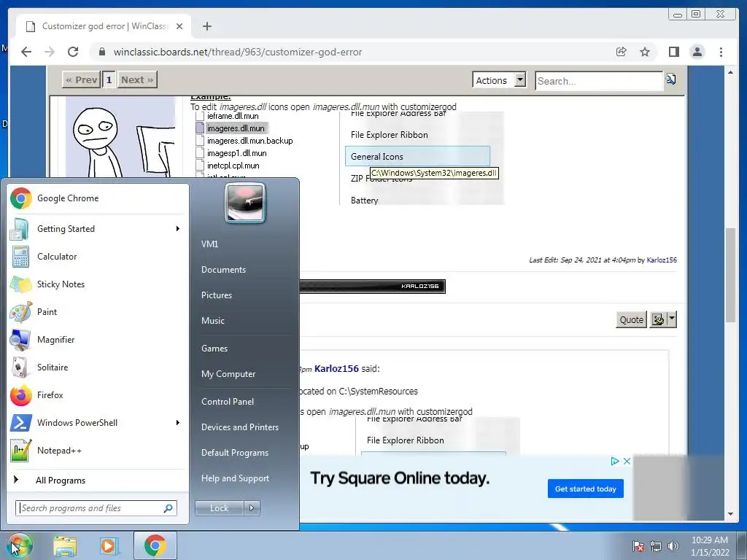This screenshot has height=560, width=747.
Task: Open Windows PowerShell from Start menu
Action: coord(98,422)
